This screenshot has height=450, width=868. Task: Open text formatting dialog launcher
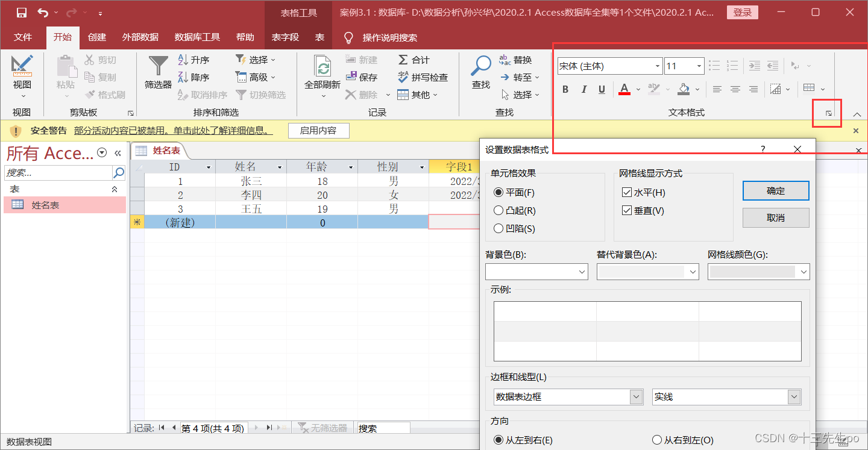(x=829, y=113)
